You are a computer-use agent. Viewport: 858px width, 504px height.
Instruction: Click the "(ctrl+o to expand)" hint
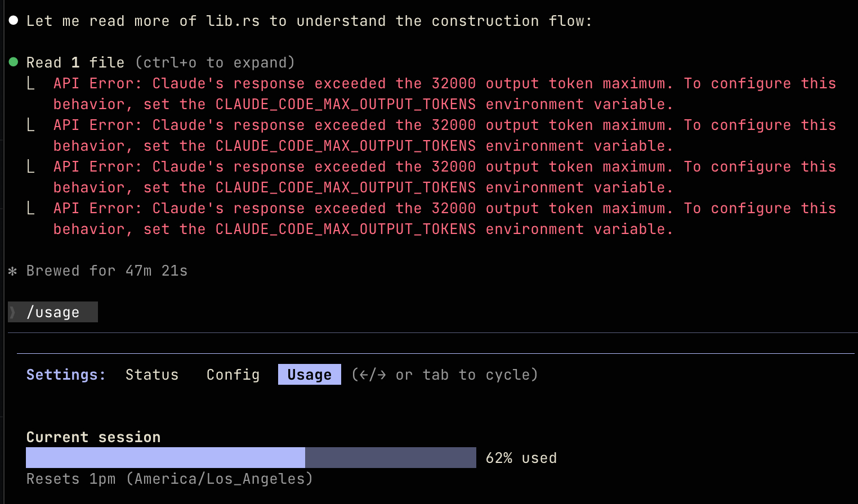(x=214, y=62)
